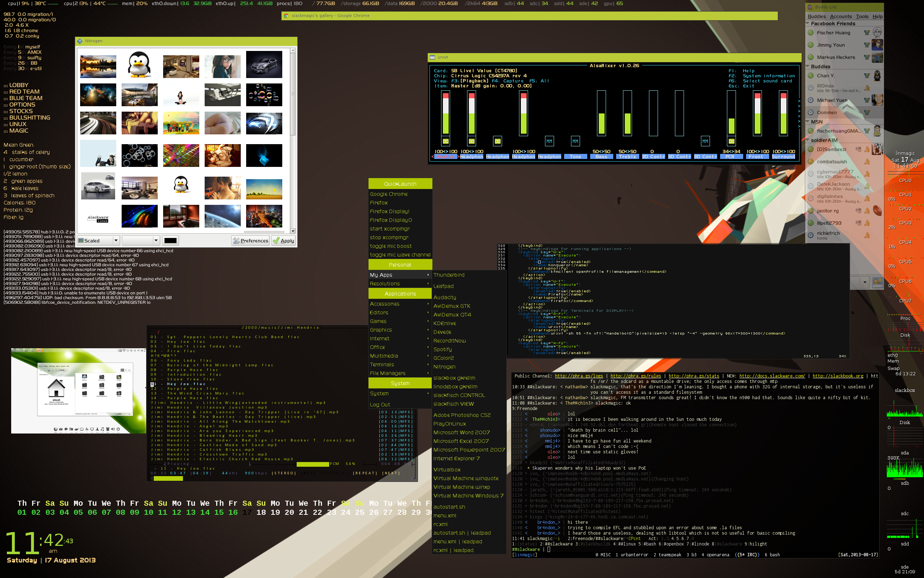Open the http://slackbook.org link

tap(838, 376)
